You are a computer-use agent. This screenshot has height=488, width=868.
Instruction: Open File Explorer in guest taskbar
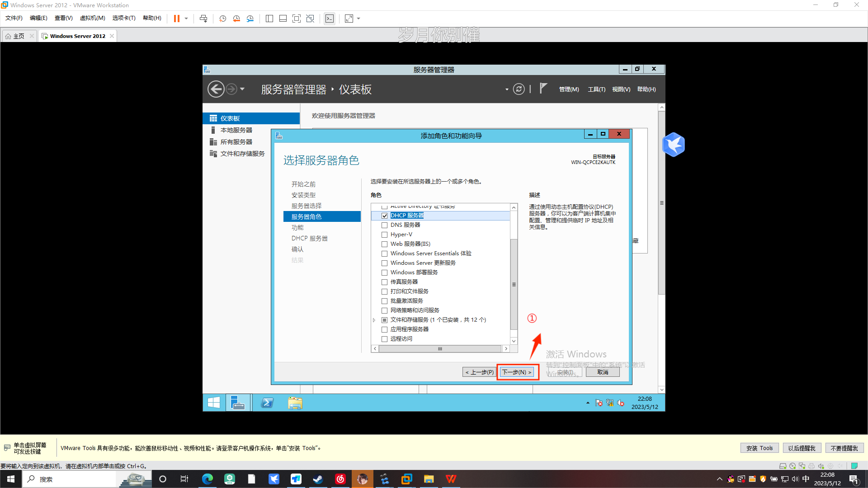[295, 403]
